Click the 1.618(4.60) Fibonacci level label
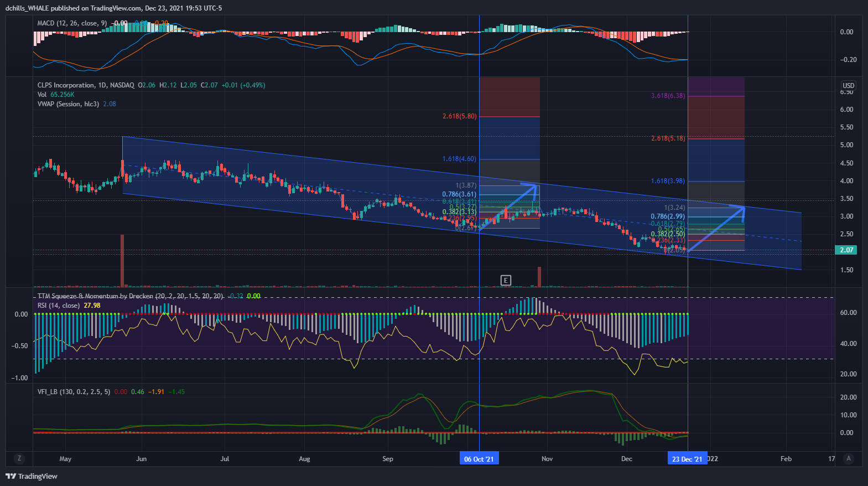The image size is (868, 486). coord(459,159)
